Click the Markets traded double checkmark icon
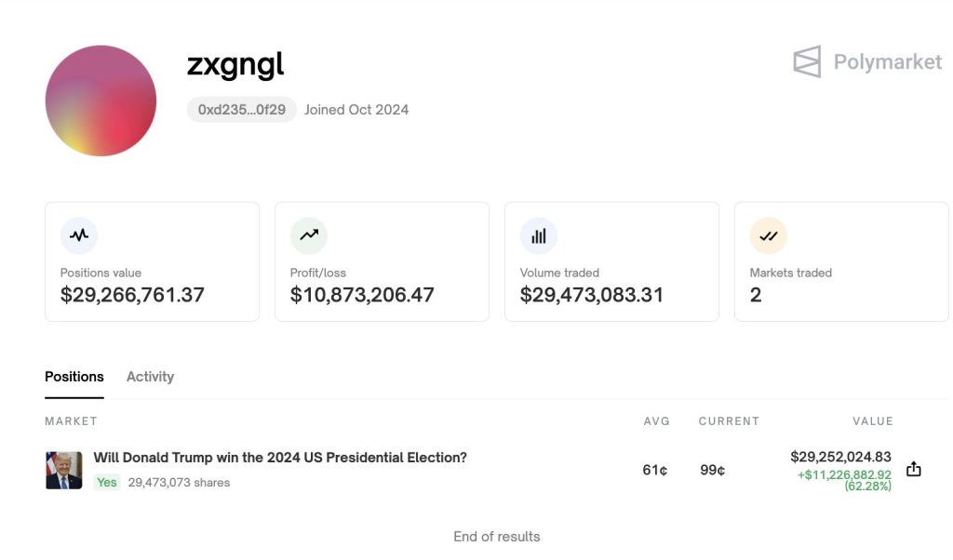This screenshot has width=953, height=560. pos(768,234)
